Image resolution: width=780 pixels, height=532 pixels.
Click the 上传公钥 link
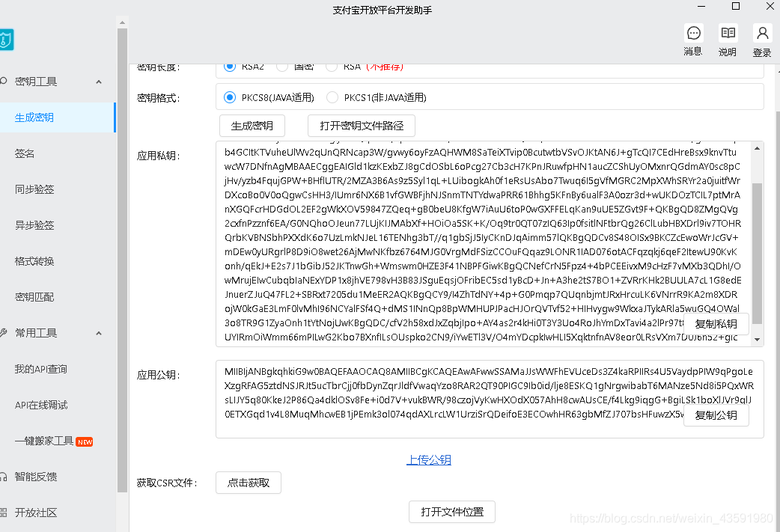(429, 460)
